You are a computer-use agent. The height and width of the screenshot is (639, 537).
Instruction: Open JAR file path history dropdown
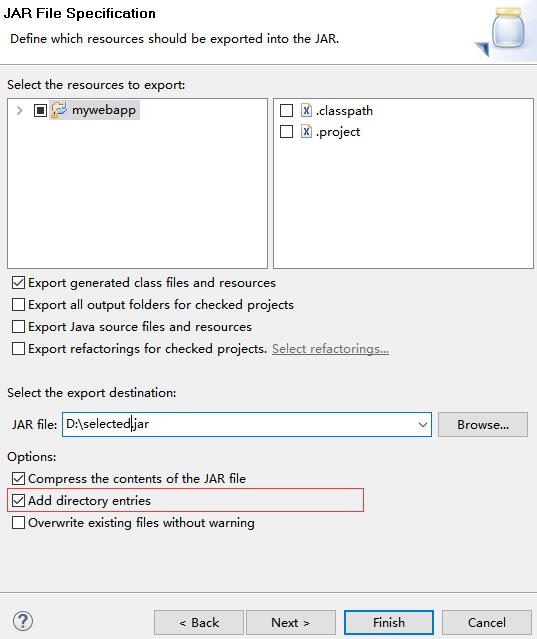423,425
